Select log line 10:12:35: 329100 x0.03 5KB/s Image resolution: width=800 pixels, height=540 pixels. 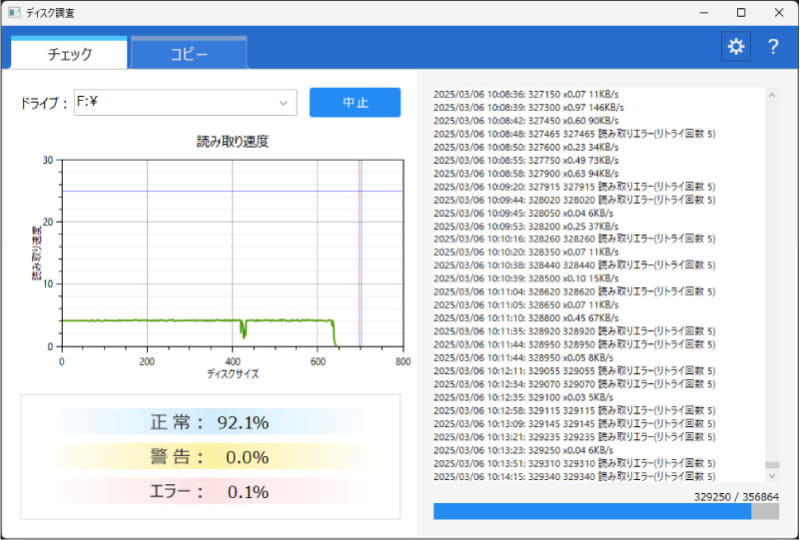tap(523, 398)
